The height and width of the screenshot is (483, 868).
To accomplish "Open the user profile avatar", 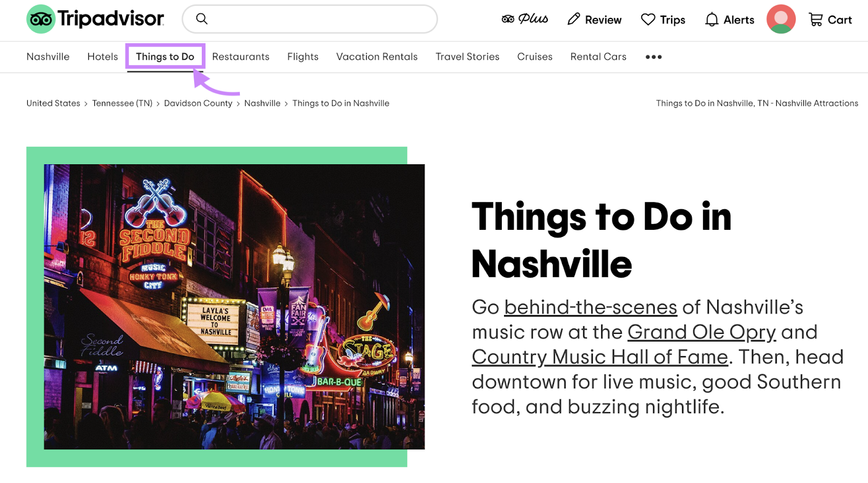I will (x=781, y=19).
